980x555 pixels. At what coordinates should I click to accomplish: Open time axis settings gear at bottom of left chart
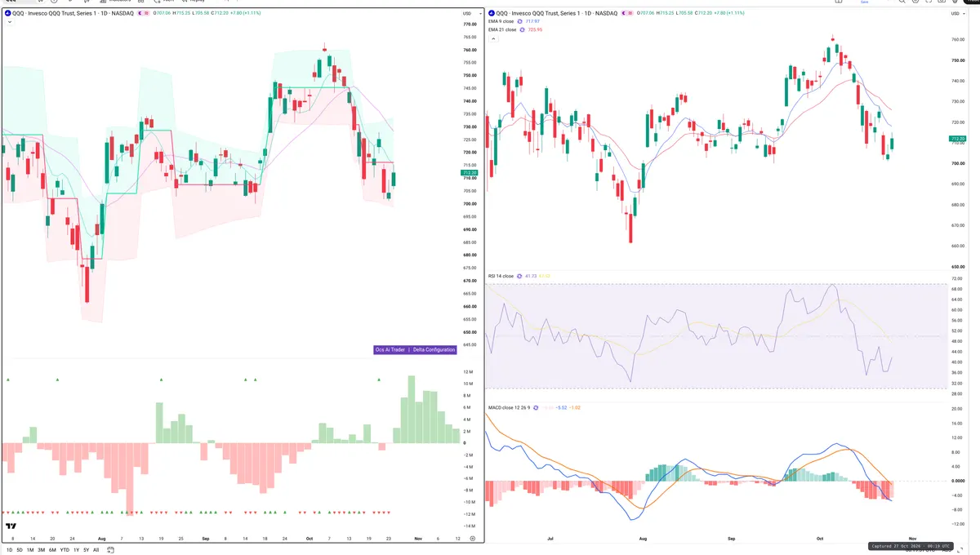(472, 539)
